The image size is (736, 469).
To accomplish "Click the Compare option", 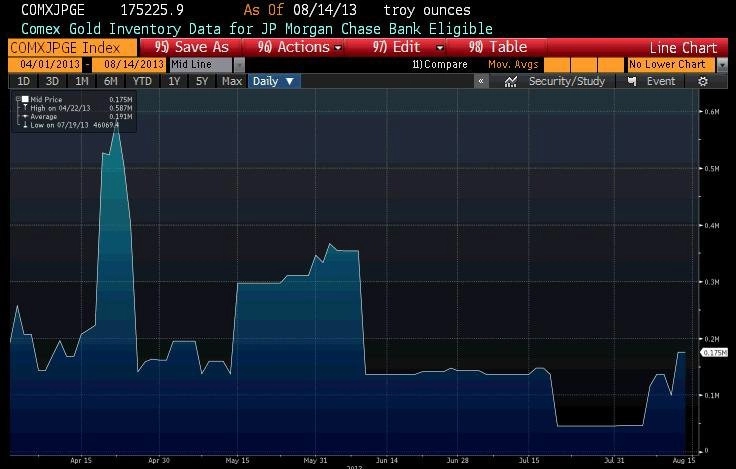I will (x=440, y=65).
